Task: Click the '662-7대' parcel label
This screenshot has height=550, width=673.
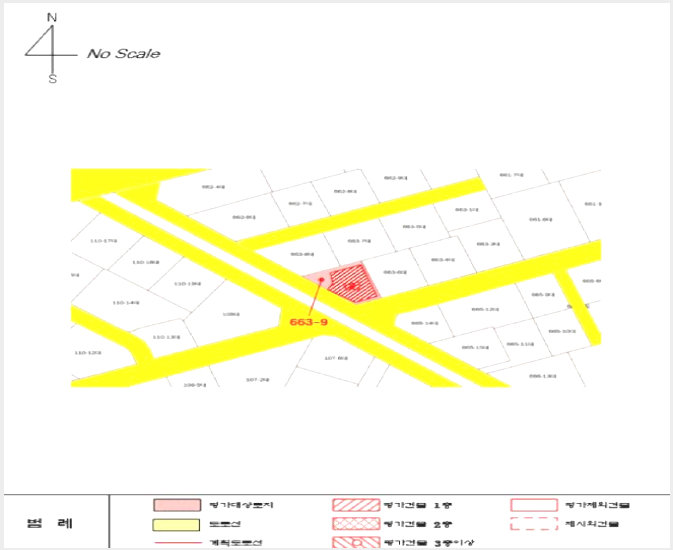Action: point(300,204)
